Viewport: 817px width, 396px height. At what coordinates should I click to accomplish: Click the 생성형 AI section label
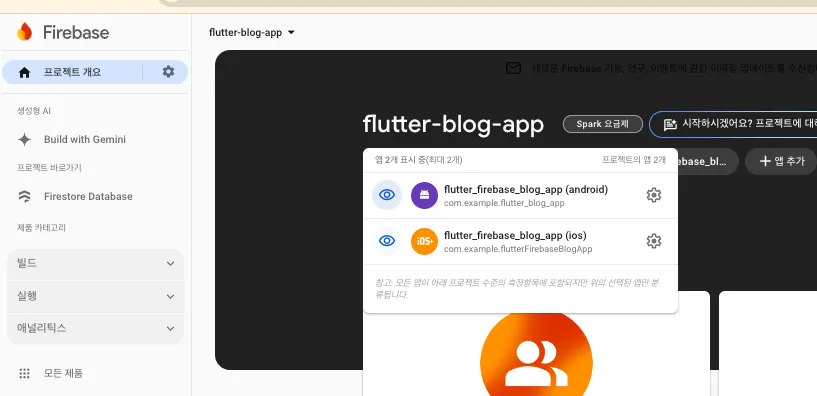coord(34,111)
